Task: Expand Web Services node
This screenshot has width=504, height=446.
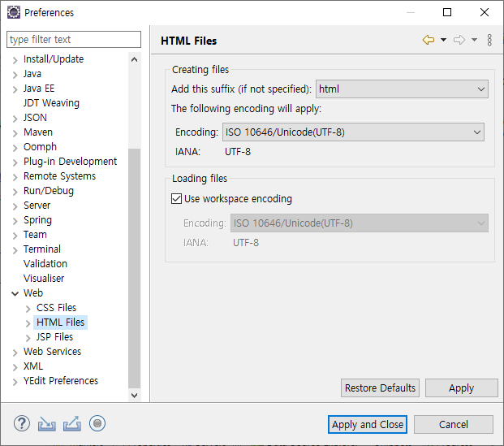Action: (15, 353)
